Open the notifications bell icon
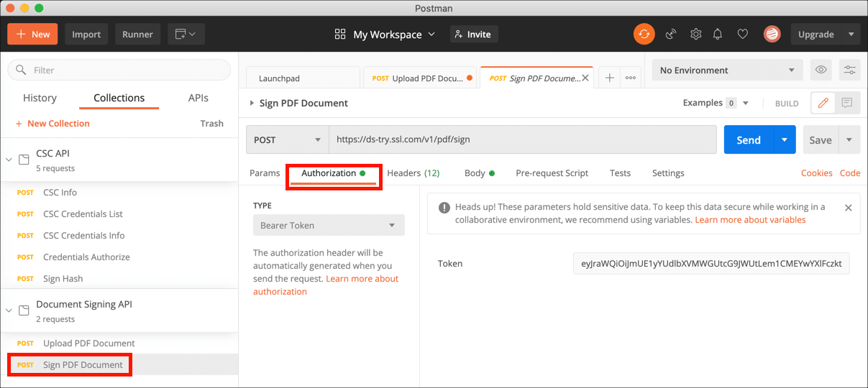The width and height of the screenshot is (868, 388). point(718,34)
